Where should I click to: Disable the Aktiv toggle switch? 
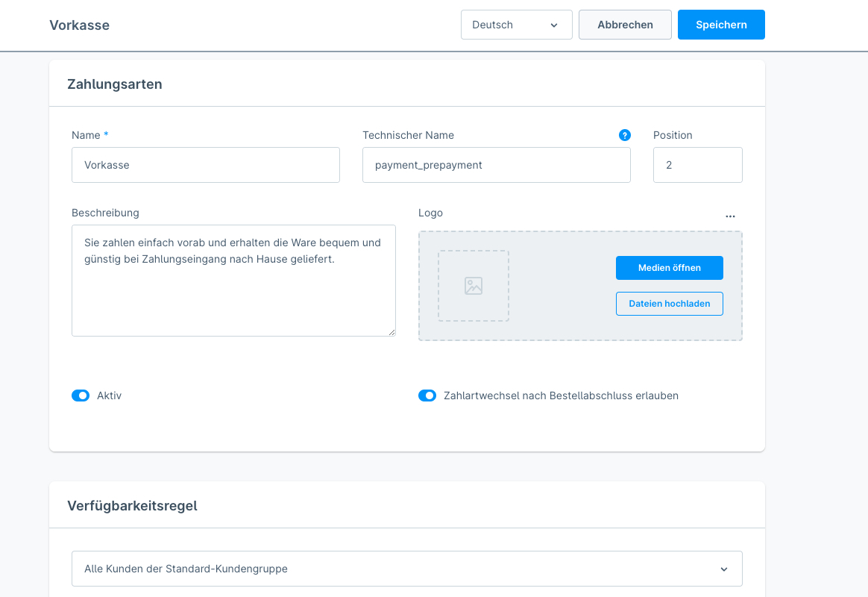[81, 396]
